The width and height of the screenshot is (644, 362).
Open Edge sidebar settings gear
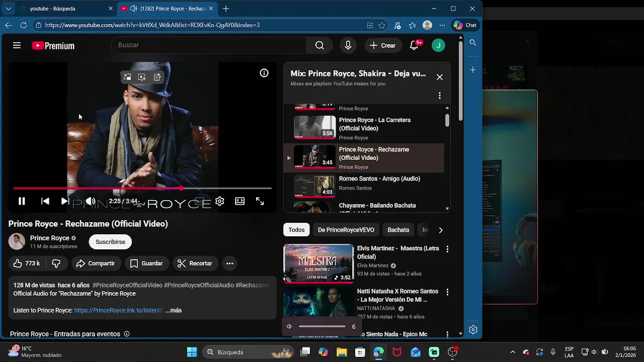[473, 330]
